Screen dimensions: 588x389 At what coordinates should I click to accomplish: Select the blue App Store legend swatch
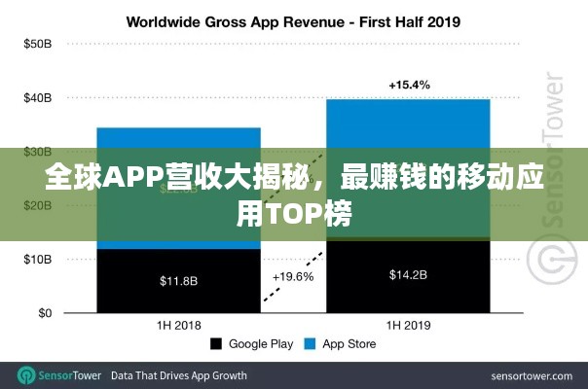pyautogui.click(x=311, y=343)
